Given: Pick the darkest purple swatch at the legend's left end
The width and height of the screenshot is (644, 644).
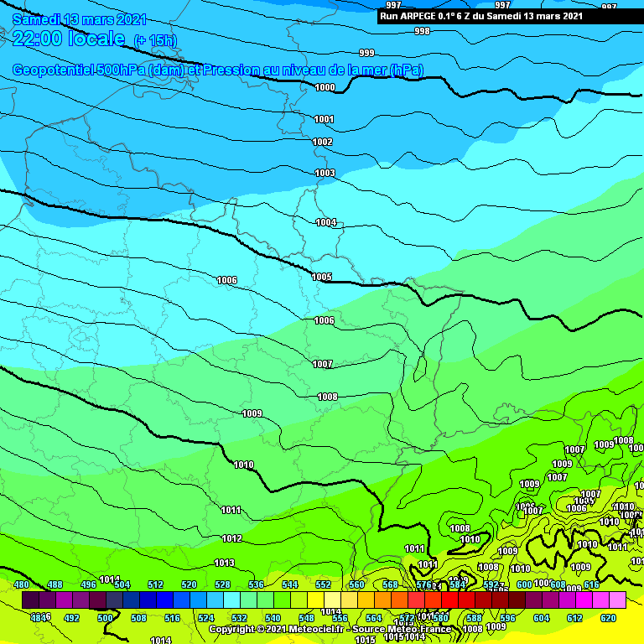Looking at the screenshot, I should [30, 600].
